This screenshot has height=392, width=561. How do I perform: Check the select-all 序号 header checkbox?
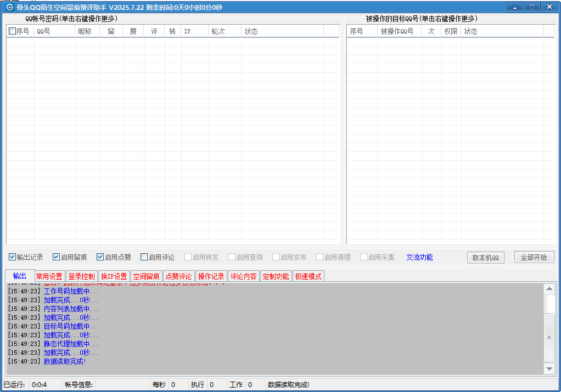pos(13,31)
